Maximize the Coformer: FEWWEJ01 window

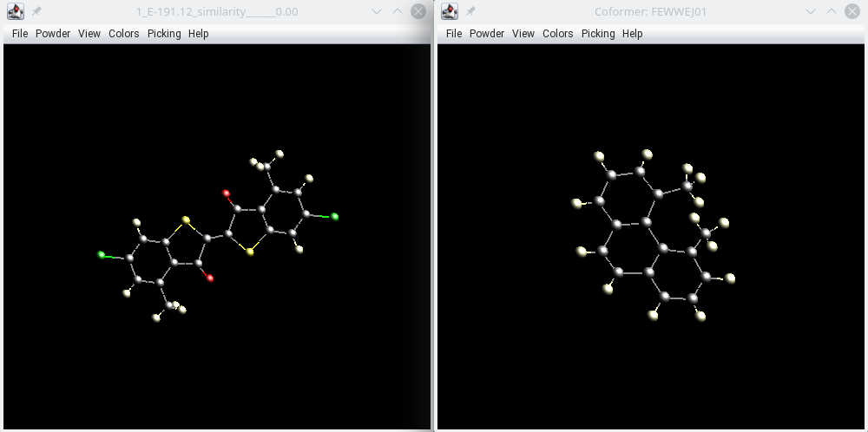pyautogui.click(x=832, y=11)
